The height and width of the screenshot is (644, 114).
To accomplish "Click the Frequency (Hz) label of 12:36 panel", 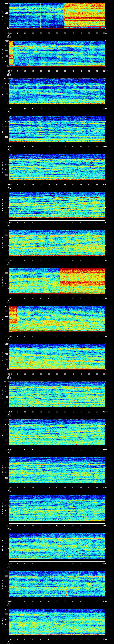I will pos(3,281).
